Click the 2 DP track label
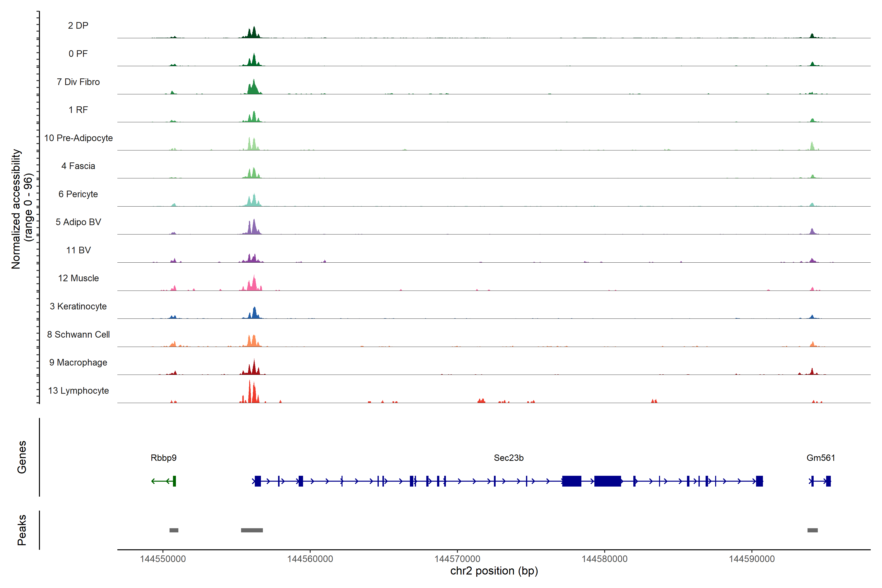The height and width of the screenshot is (588, 882). pyautogui.click(x=78, y=25)
